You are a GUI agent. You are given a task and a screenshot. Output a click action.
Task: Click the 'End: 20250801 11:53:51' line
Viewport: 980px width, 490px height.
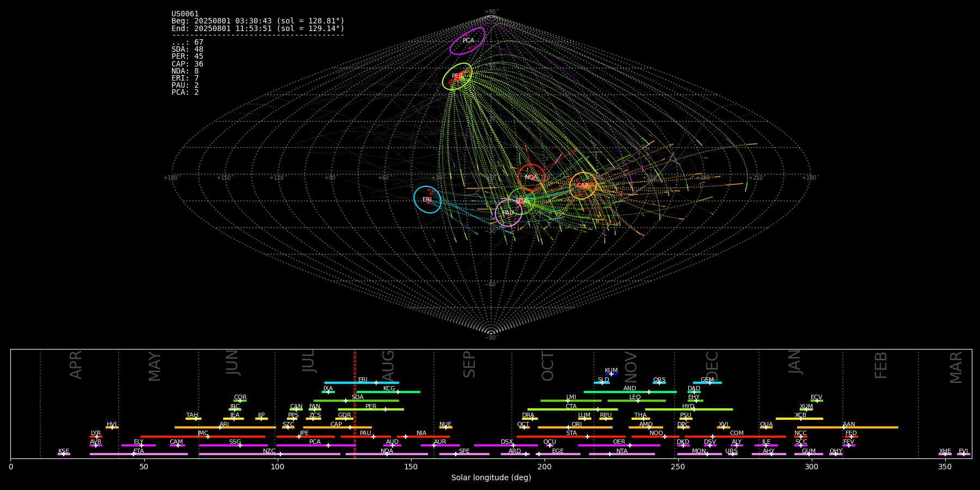(258, 28)
